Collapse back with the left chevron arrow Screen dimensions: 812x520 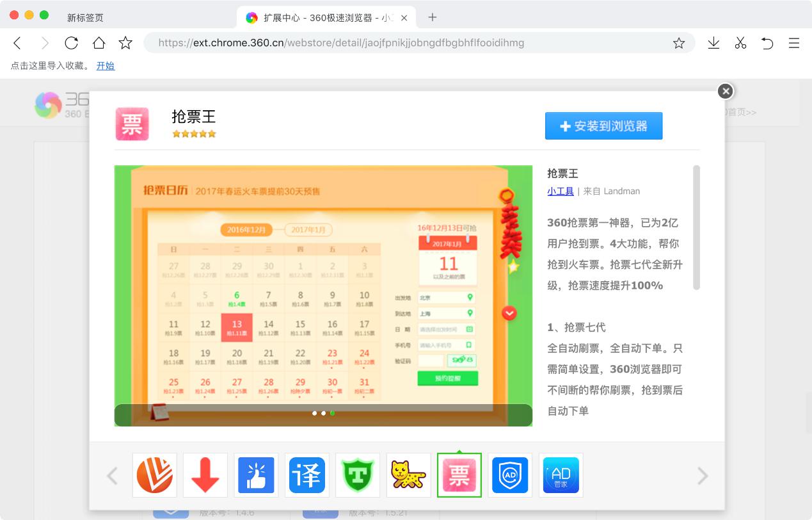[x=113, y=475]
